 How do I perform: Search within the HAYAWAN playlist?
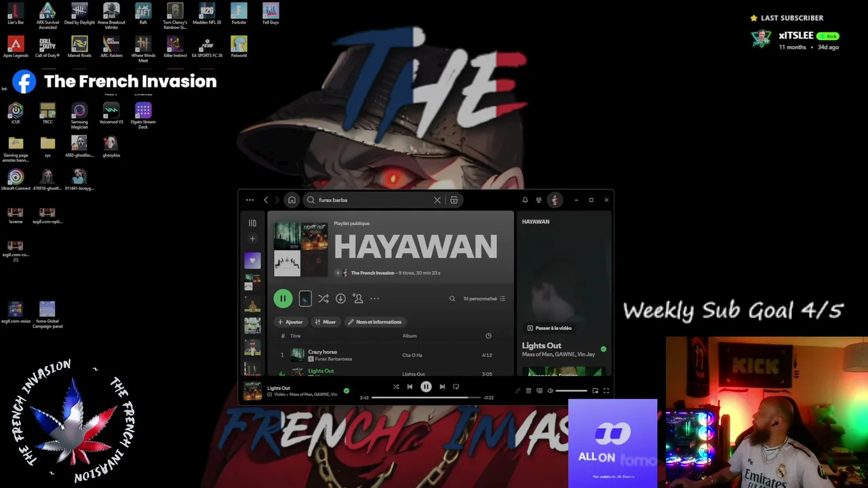coord(452,298)
